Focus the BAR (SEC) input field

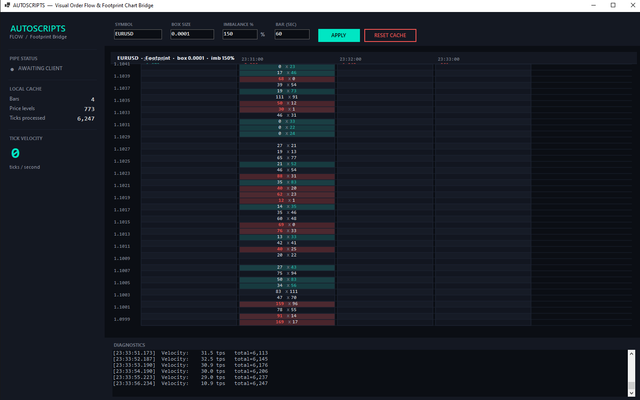pyautogui.click(x=292, y=34)
